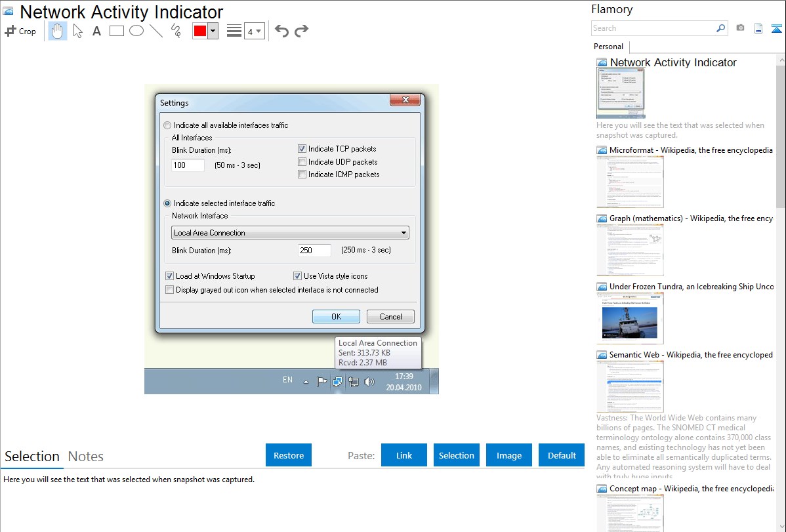
Task: Click the snapshot icon beside the page title
Action: (8, 11)
